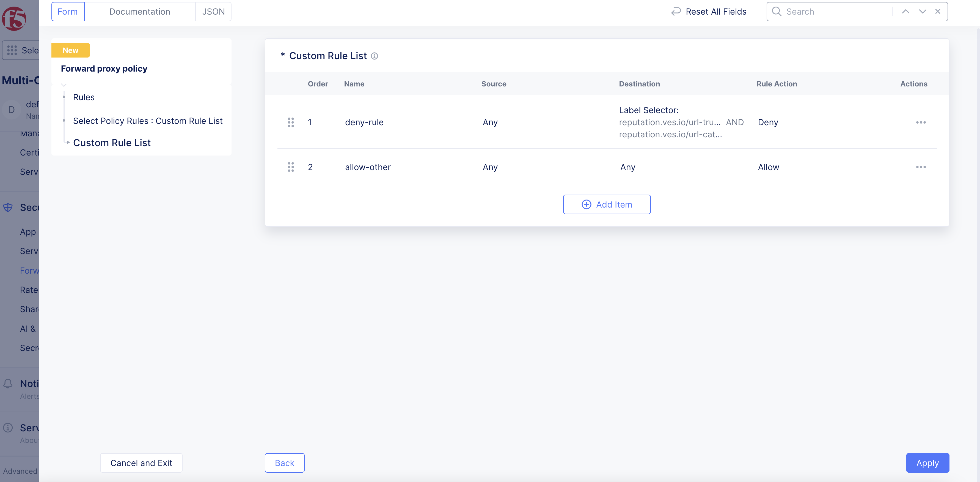Open the waffle app selector icon in sidebar

12,50
